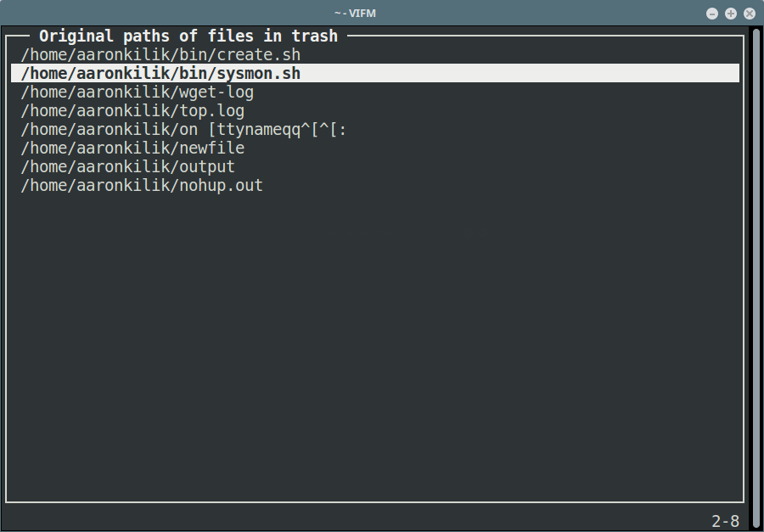The height and width of the screenshot is (532, 764).
Task: Select /home/aaronkilik/bin/create.sh entry
Action: [x=160, y=55]
